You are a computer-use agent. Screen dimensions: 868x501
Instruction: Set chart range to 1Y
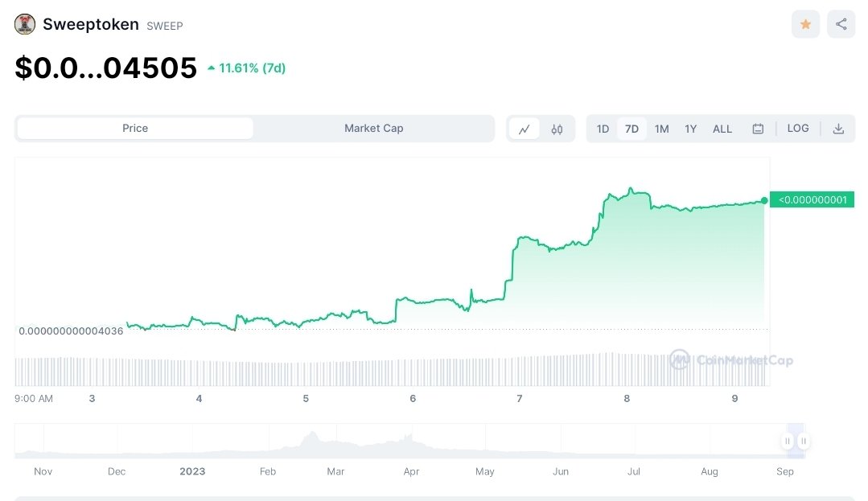click(690, 129)
